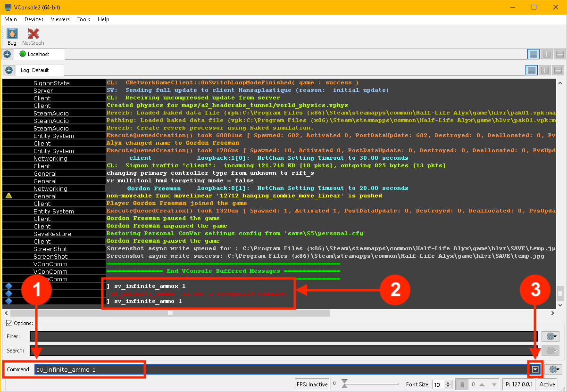The image size is (567, 392).
Task: Decrease font size with the down stepper
Action: 448,387
